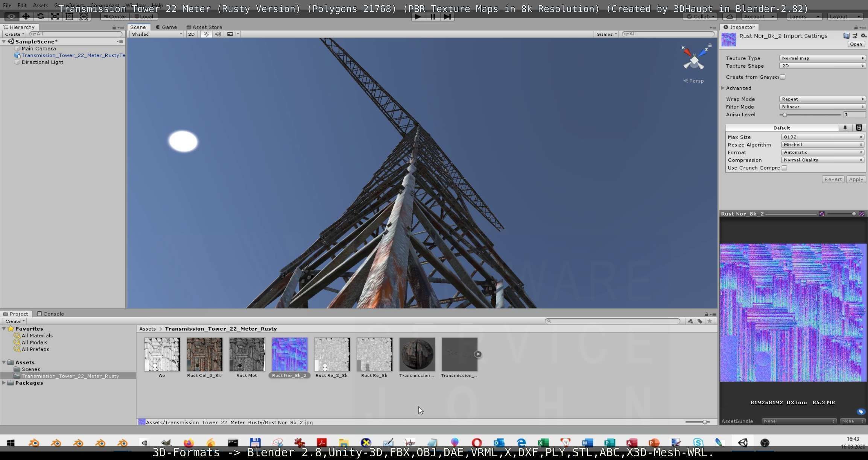The height and width of the screenshot is (460, 868).
Task: Click the Open asset button
Action: point(856,44)
